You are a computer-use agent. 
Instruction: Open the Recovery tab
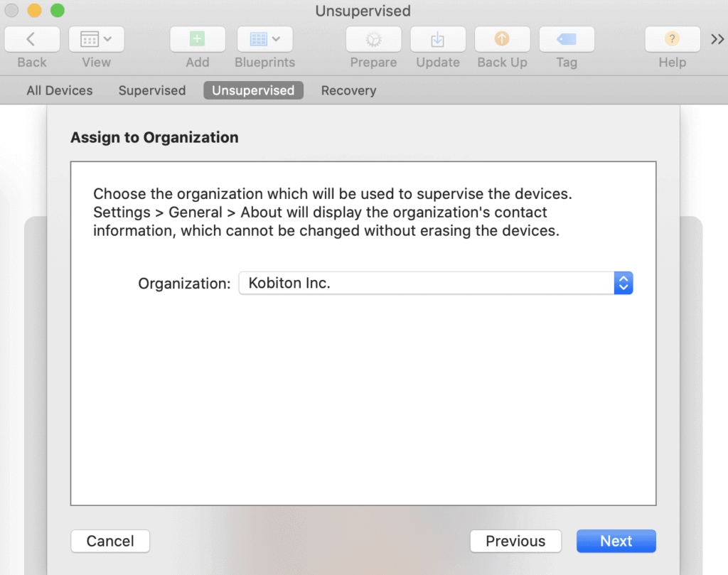(348, 90)
